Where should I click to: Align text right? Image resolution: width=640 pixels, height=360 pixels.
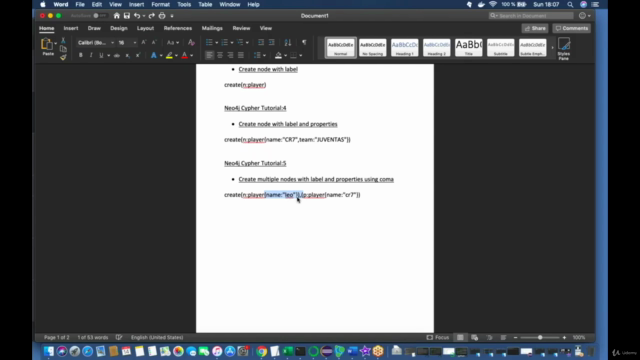coord(230,55)
